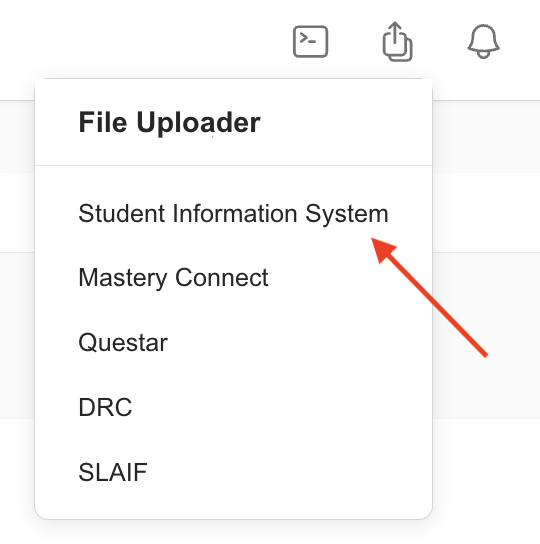540x544 pixels.
Task: Select Student Information System
Action: coord(233,213)
